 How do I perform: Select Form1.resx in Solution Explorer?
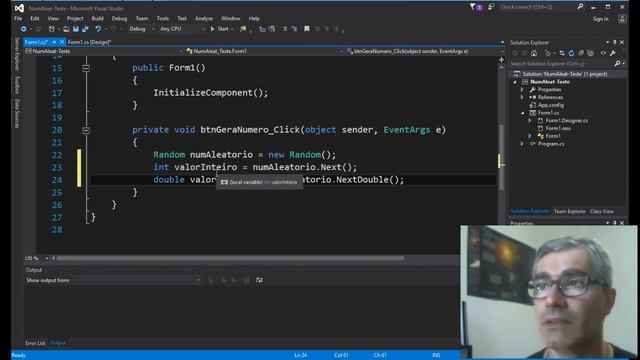(x=558, y=128)
